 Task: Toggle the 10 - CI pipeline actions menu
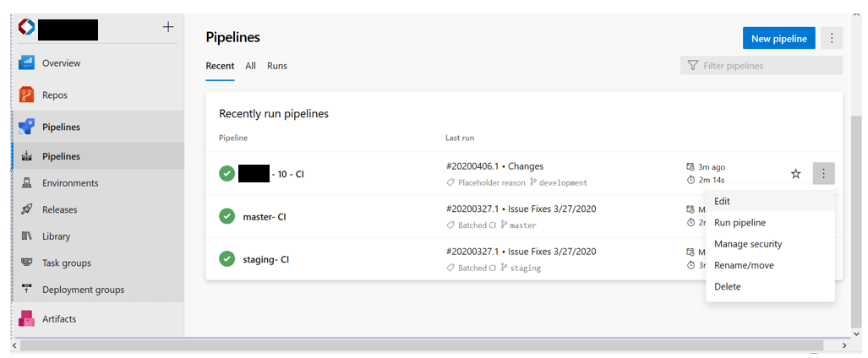point(823,174)
